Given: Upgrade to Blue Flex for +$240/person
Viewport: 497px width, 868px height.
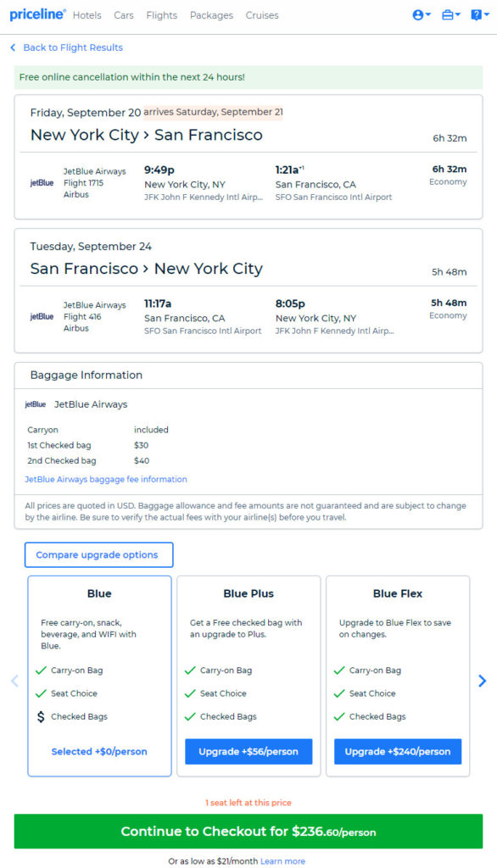Looking at the screenshot, I should coord(397,751).
